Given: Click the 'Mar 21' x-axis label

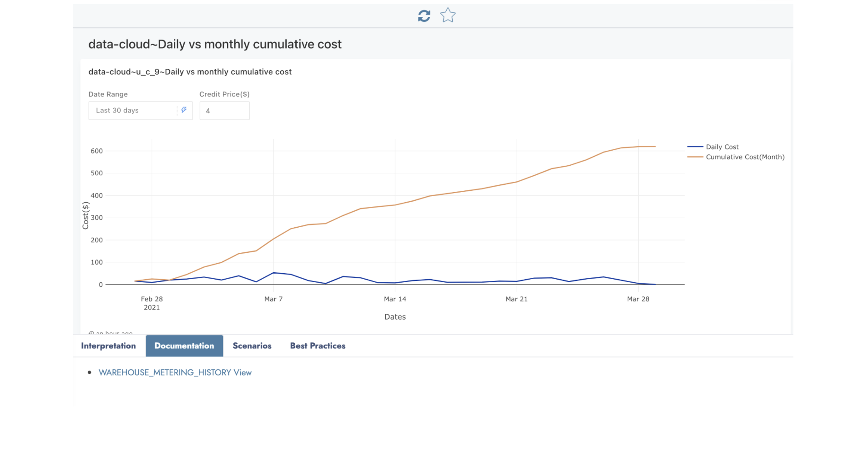Looking at the screenshot, I should [x=516, y=299].
